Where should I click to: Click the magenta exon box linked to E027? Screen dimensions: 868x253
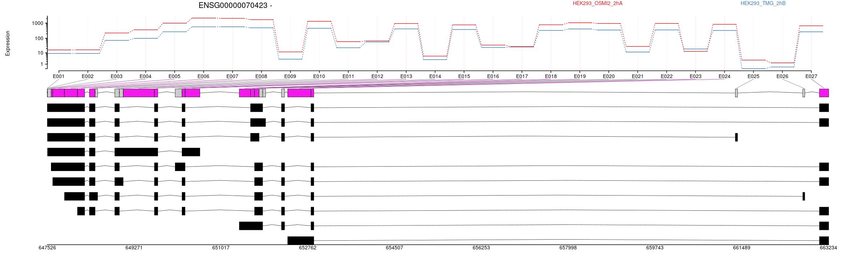click(x=824, y=93)
